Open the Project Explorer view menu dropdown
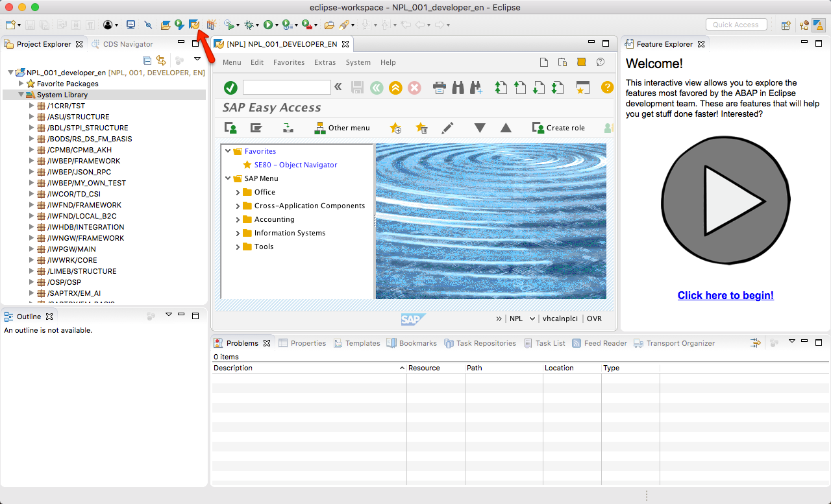This screenshot has height=504, width=831. click(197, 60)
